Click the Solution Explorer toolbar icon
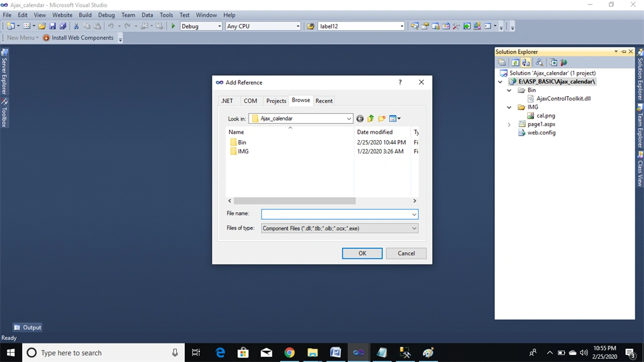644x362 pixels. click(414, 26)
